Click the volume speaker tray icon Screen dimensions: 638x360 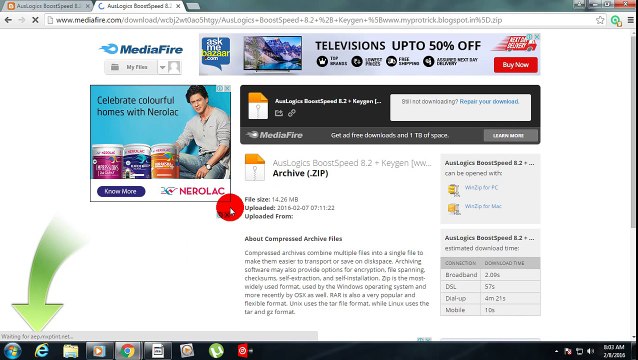591,351
